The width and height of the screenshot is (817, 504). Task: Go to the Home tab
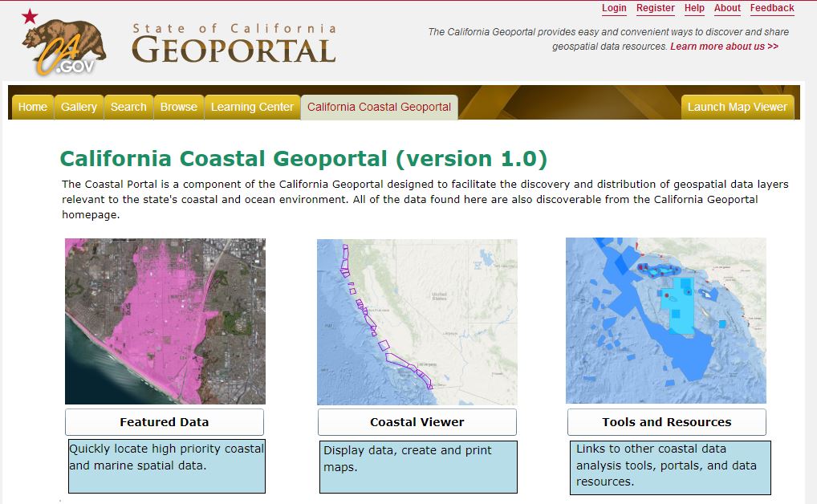point(33,107)
